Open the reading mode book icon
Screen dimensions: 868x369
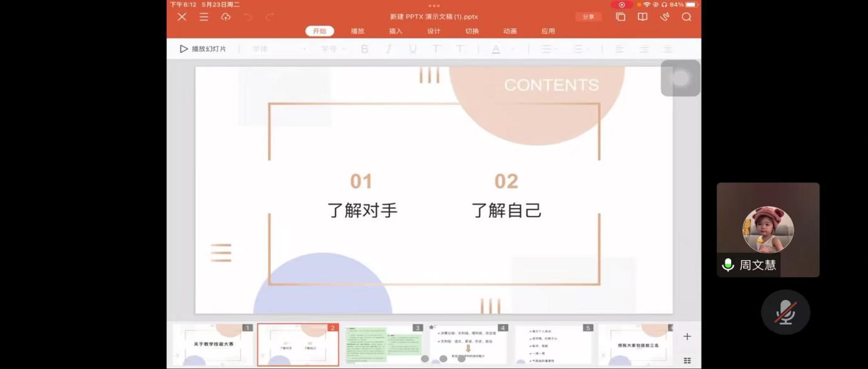point(642,17)
